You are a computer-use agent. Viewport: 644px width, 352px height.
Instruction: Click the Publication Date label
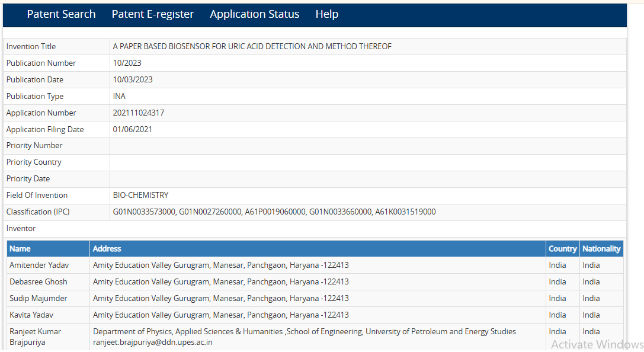[35, 79]
